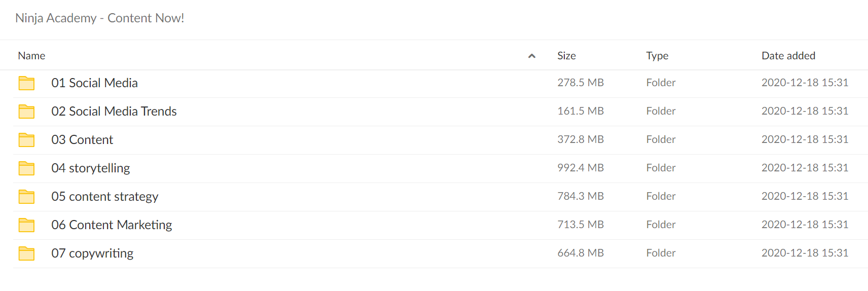Sort the list by Name column
This screenshot has height=291, width=868.
pos(31,56)
